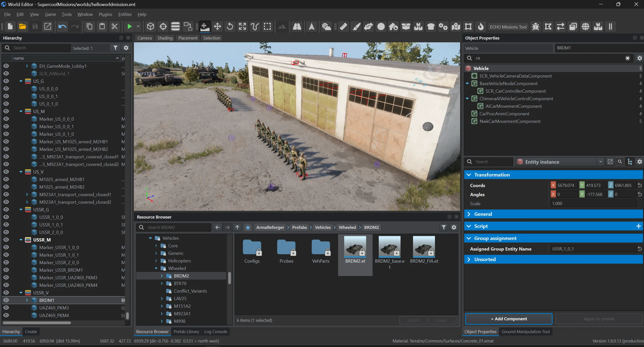The height and width of the screenshot is (347, 644).
Task: Hide the US_G layer
Action: click(x=6, y=81)
